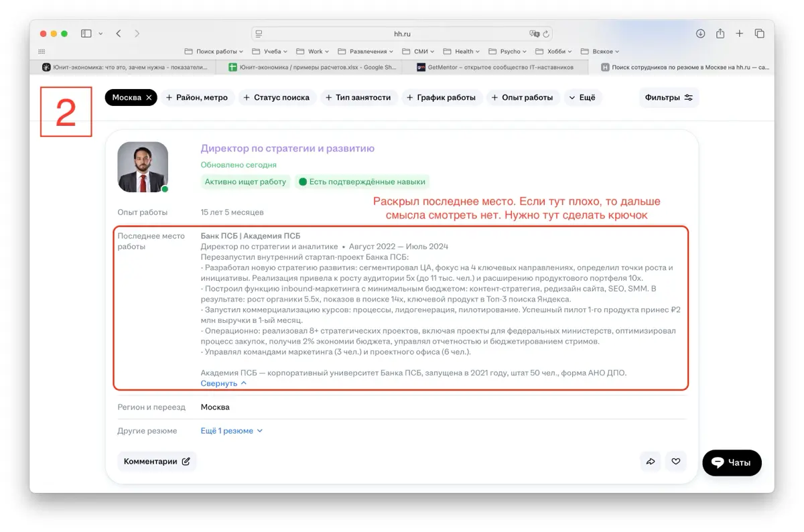Open the Развлечения bookmarks folder
The image size is (804, 532).
366,52
